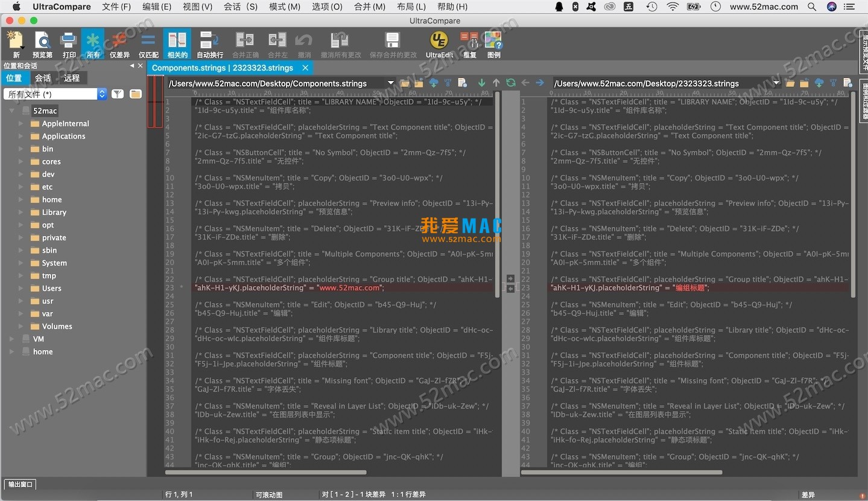868x501 pixels.
Task: Expand the Users folder arrow
Action: [22, 289]
